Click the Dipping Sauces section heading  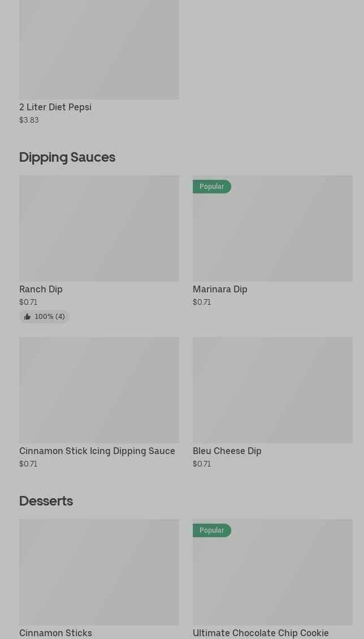click(x=67, y=157)
